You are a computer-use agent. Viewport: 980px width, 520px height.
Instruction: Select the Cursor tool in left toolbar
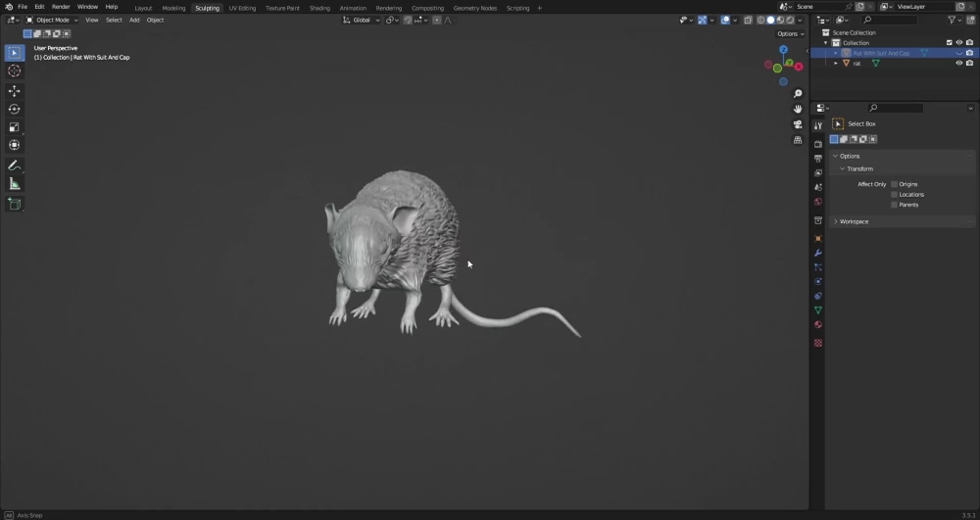point(14,71)
